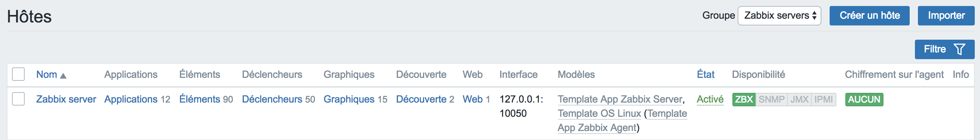
Task: Select all hosts with header checkbox
Action: tap(18, 74)
